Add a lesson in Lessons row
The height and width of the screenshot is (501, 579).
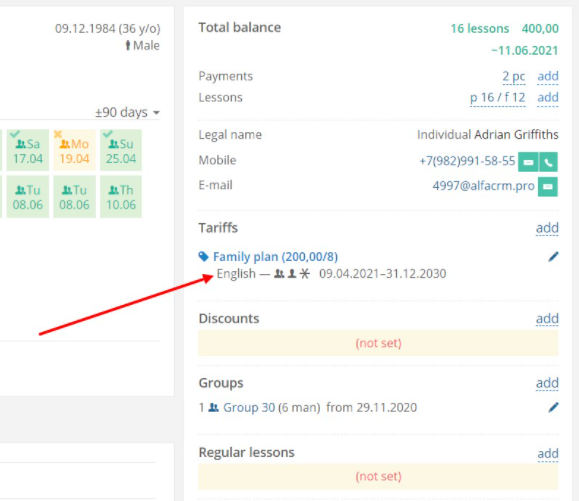click(x=548, y=97)
